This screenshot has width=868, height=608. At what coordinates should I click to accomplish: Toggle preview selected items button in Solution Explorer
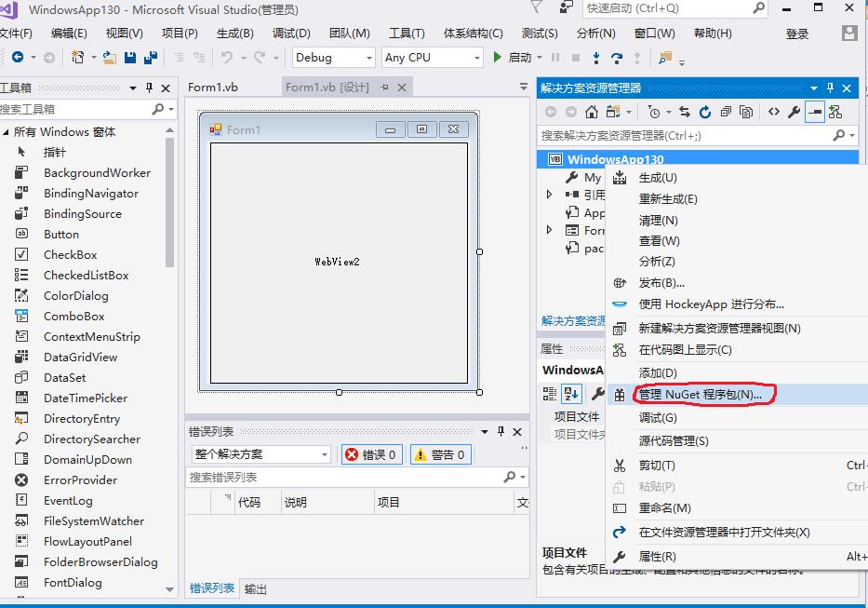[x=815, y=113]
